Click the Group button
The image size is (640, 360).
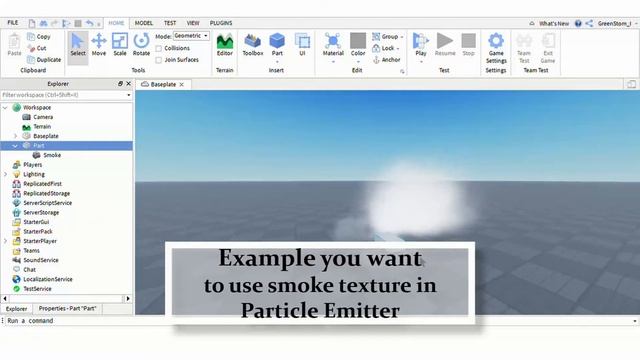click(388, 37)
